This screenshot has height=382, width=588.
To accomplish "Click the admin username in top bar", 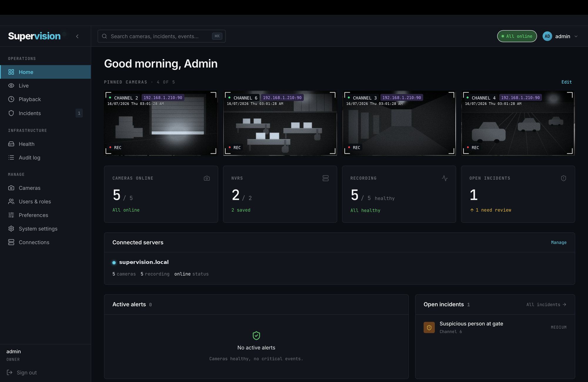I will [x=562, y=36].
